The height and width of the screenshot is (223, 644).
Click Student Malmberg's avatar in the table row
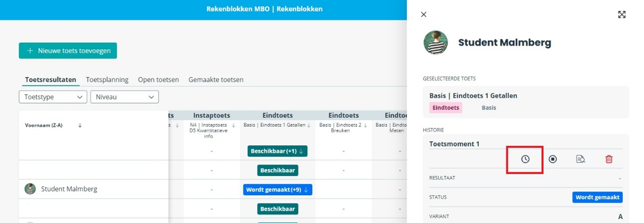[x=30, y=189]
